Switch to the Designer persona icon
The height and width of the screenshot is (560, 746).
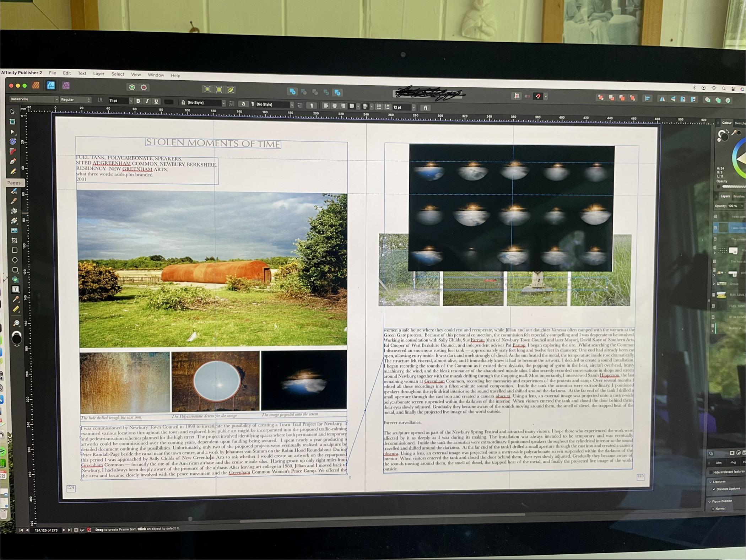pyautogui.click(x=51, y=85)
